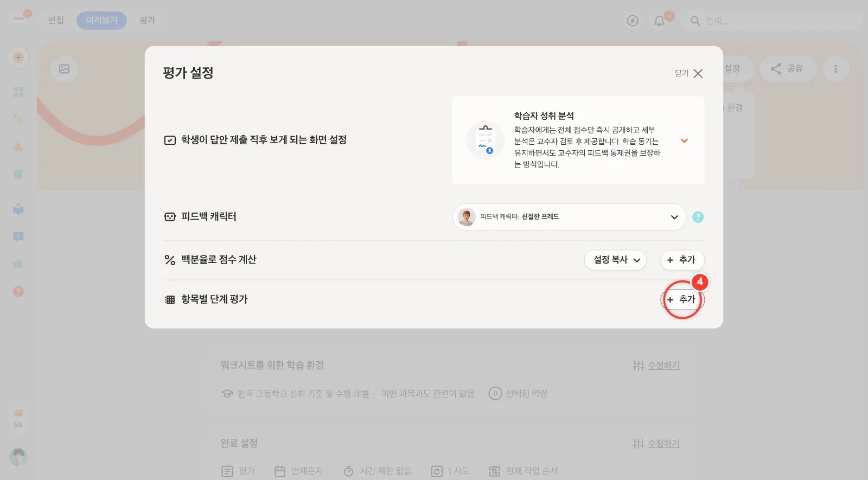Open the green books library icon in the sidebar
Image resolution: width=868 pixels, height=480 pixels.
coord(18,174)
